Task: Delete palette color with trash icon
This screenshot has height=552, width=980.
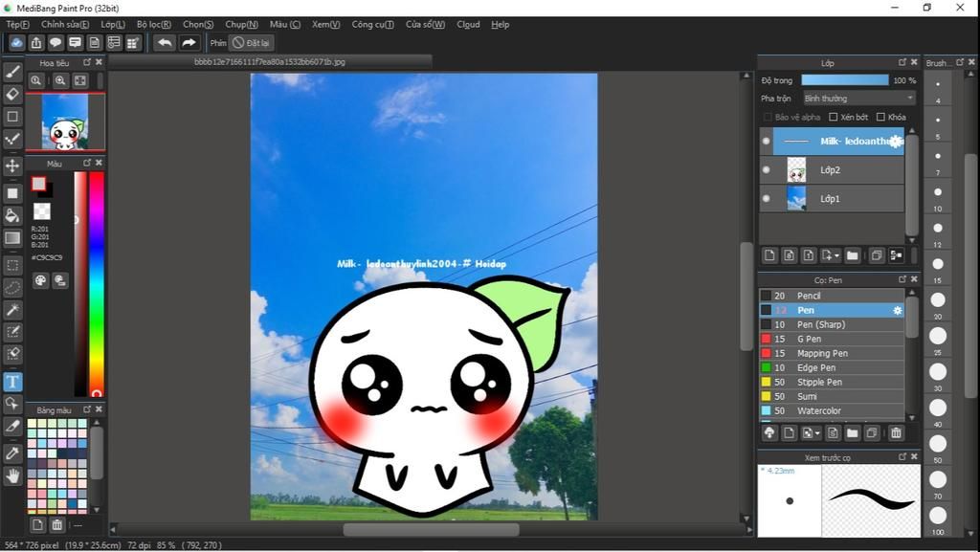Action: click(56, 524)
